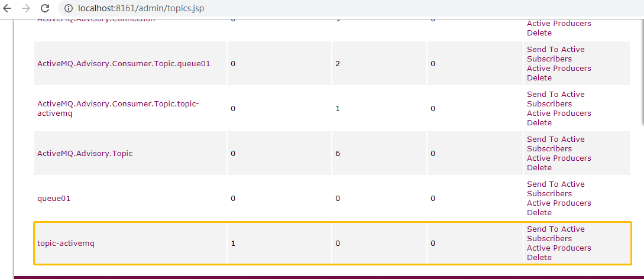Select value 2 in Consumer.Topic.queue01 row
This screenshot has width=644, height=279.
(x=338, y=64)
